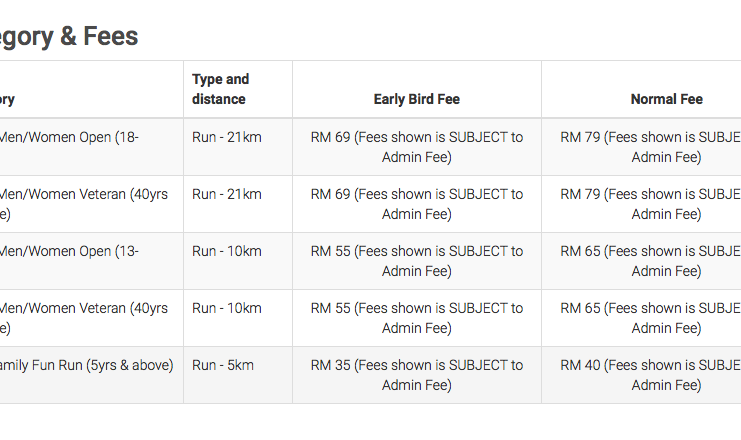Click first RM 55 early bird fee cell
741x440 pixels.
tap(417, 261)
